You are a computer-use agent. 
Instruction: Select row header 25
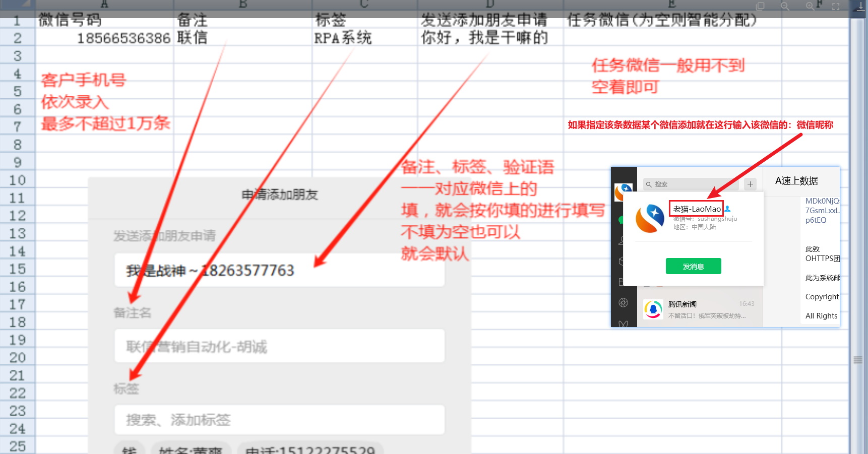(x=18, y=446)
